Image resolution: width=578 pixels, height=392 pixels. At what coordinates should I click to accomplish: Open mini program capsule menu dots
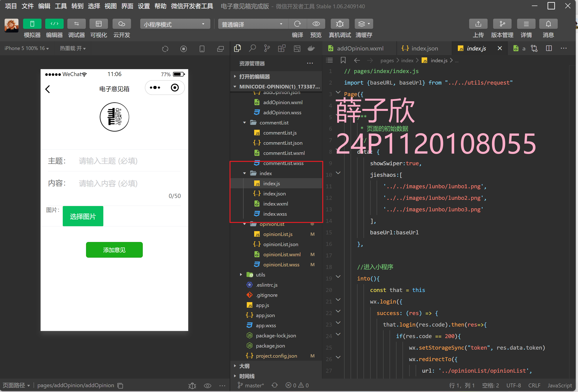click(x=155, y=88)
